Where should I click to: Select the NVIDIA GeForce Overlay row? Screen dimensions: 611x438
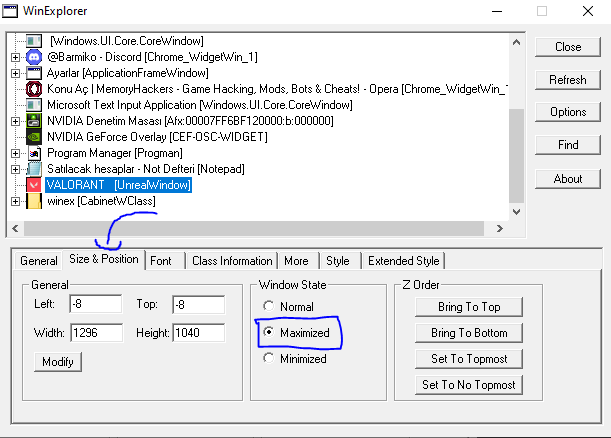point(157,137)
